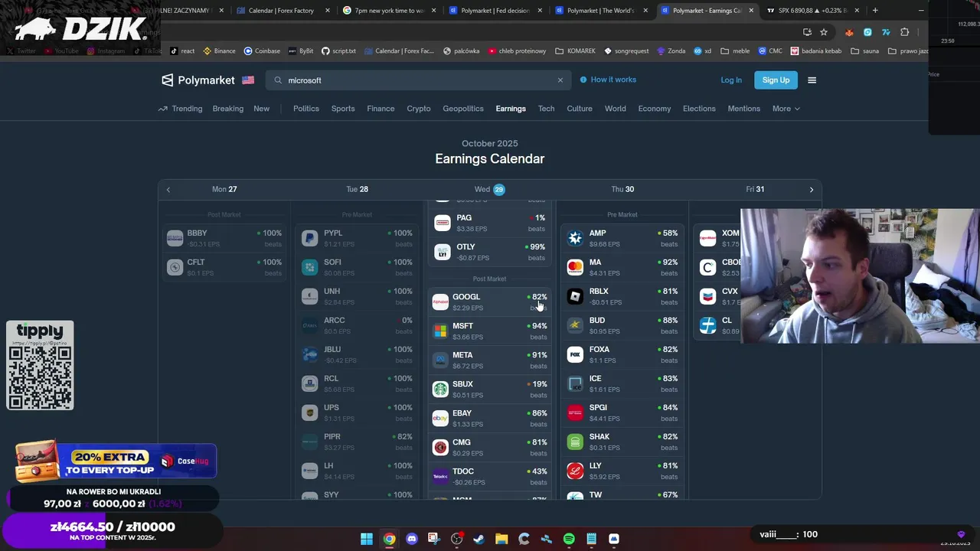Open the Coinbase bookmark
This screenshot has width=980, height=551.
[x=262, y=51]
